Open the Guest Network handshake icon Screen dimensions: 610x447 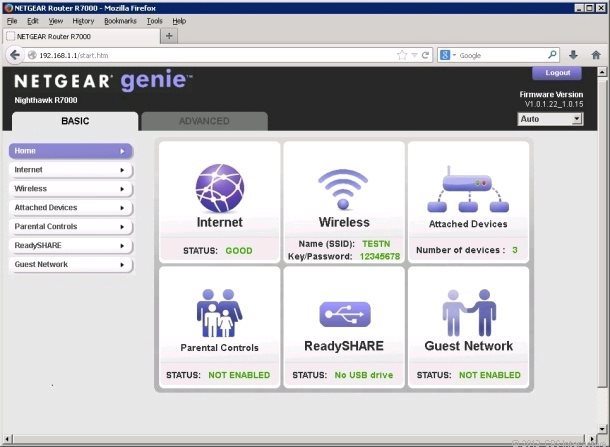click(x=469, y=313)
